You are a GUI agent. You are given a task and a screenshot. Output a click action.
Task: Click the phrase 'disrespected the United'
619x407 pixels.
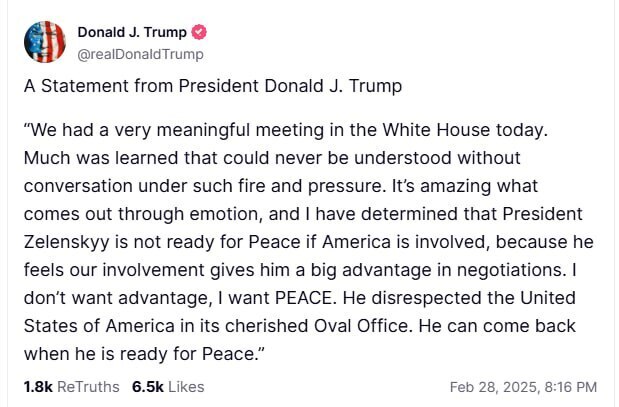[473, 298]
